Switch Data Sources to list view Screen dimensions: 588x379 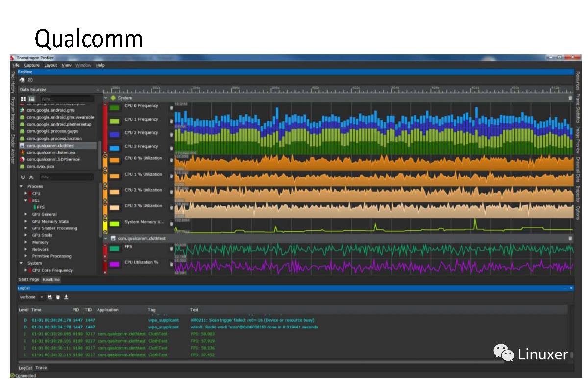point(32,99)
